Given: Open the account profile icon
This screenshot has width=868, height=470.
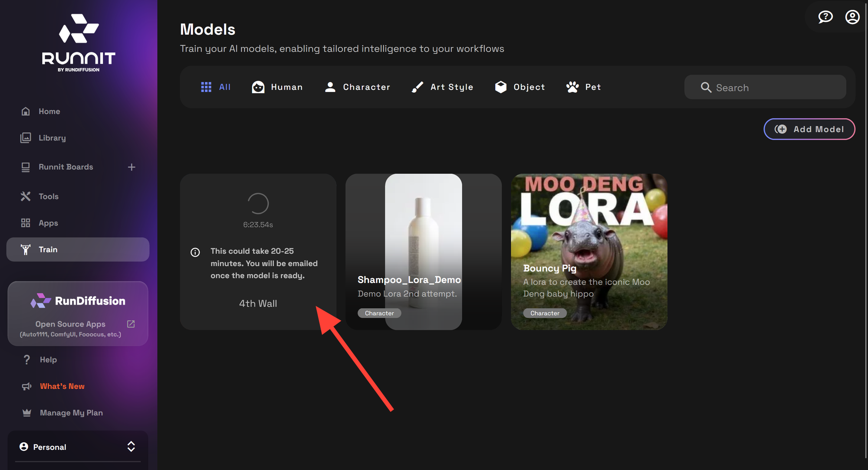Looking at the screenshot, I should point(852,17).
